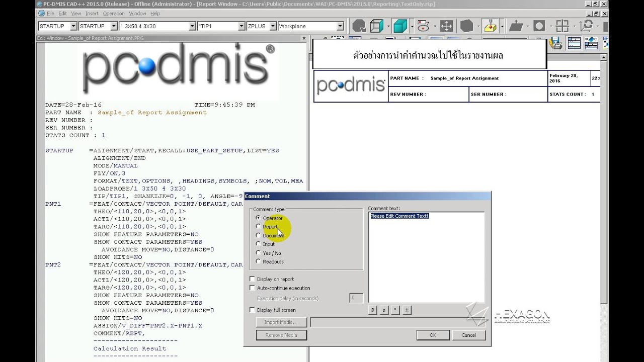The width and height of the screenshot is (644, 362).
Task: Cancel the Comment dialog
Action: point(468,335)
